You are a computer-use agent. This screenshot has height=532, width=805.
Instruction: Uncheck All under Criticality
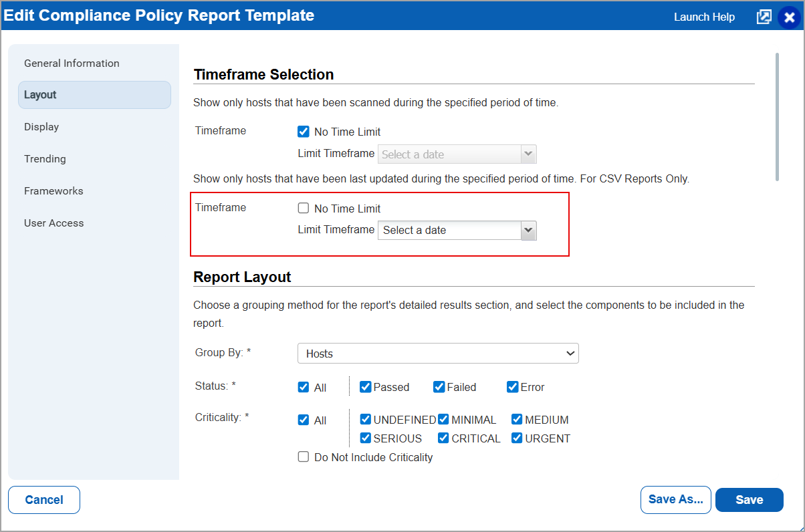(x=304, y=419)
